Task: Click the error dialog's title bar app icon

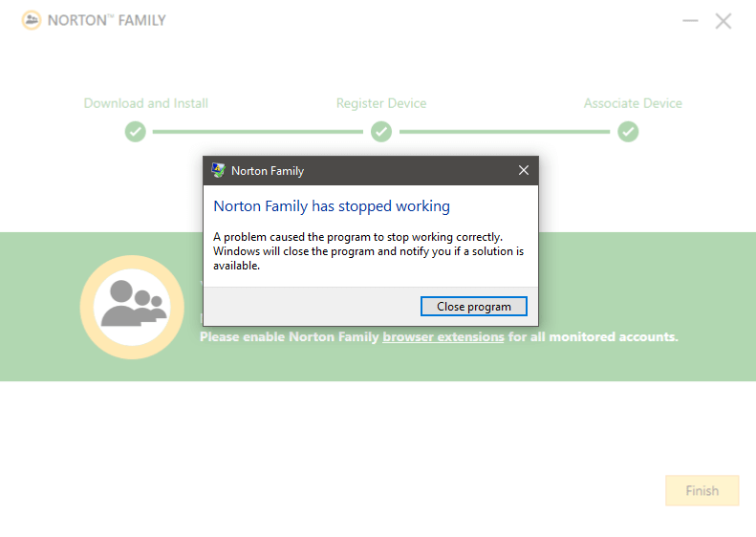Action: tap(219, 170)
